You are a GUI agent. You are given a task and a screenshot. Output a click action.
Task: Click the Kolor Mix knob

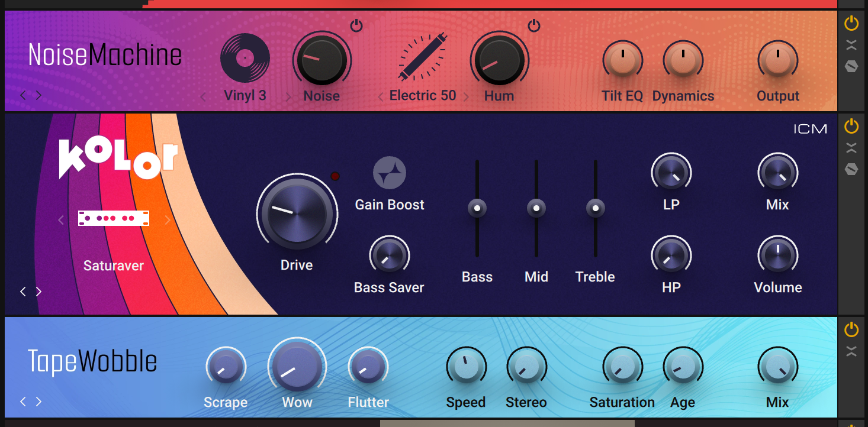777,173
